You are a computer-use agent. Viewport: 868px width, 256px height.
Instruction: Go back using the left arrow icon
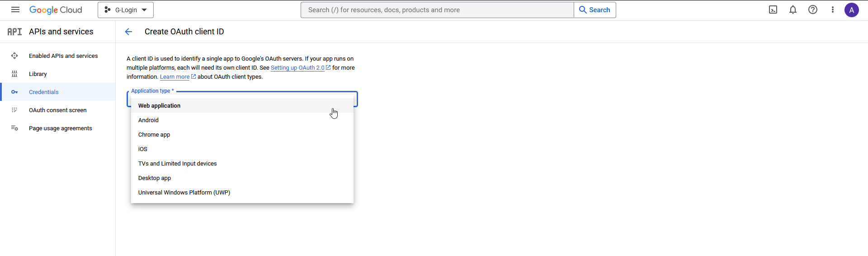tap(128, 32)
